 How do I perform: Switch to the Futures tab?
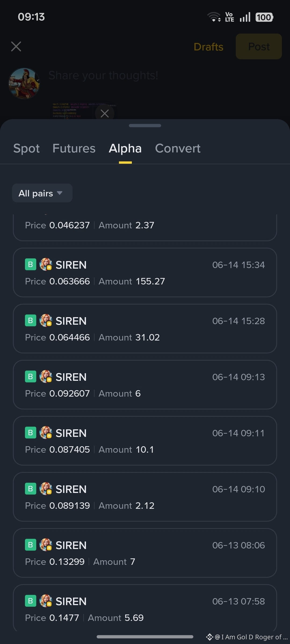point(74,148)
